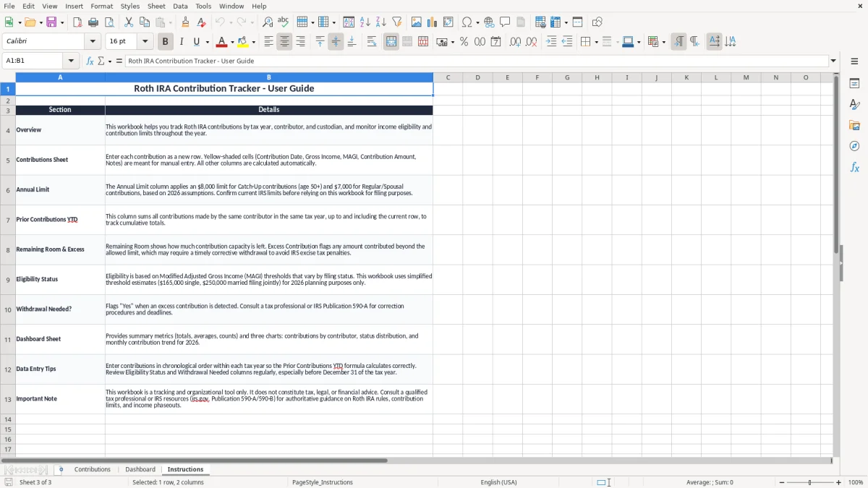Adjust the zoom slider handle
Image resolution: width=868 pixels, height=488 pixels.
[809, 482]
